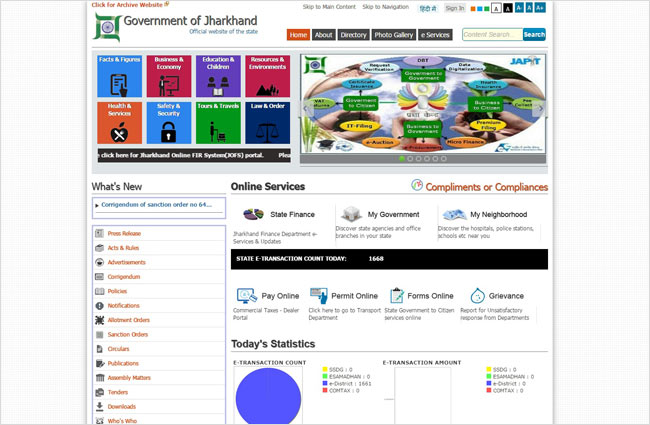Open the Law & Order scales tile
This screenshot has width=650, height=425.
click(266, 122)
